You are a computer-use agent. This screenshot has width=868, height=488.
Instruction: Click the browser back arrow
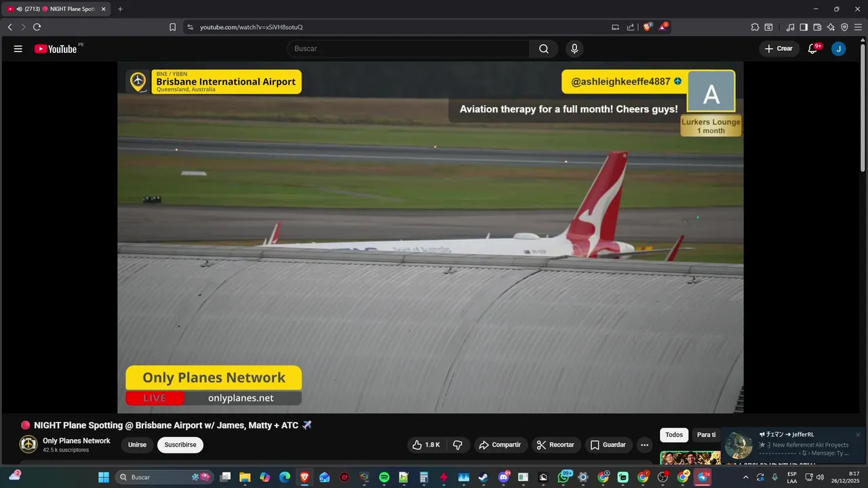point(10,27)
